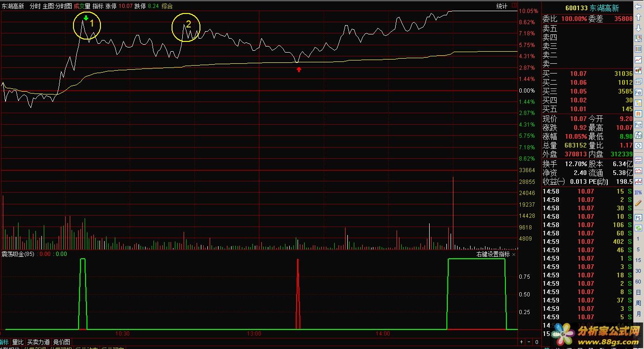Switch to the 指标 bottom tab
644x349 pixels.
[5, 342]
